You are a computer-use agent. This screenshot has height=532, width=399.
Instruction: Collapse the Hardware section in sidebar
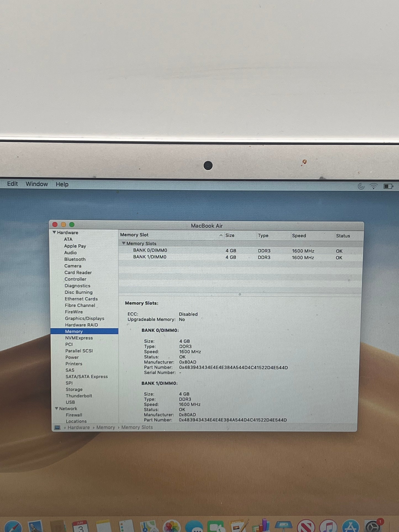click(x=54, y=232)
